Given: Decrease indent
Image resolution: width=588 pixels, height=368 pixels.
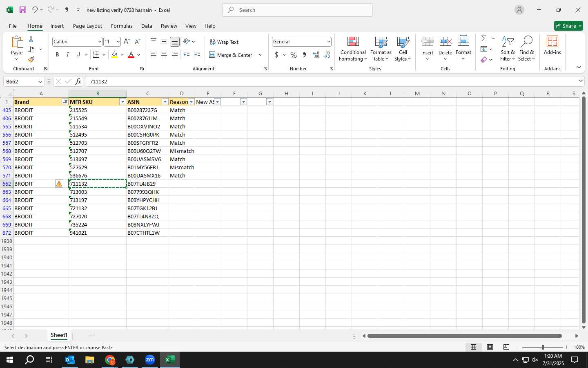Looking at the screenshot, I should click(x=187, y=55).
